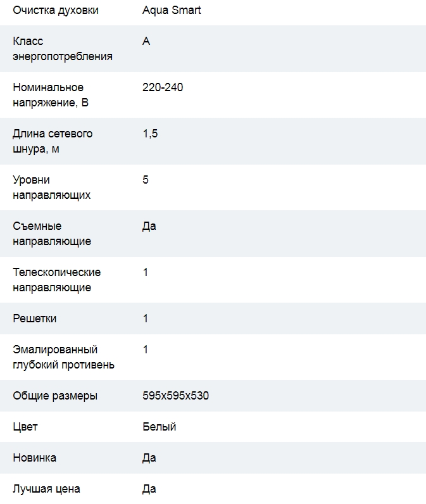Select the '220-240' voltage value
The height and width of the screenshot is (504, 426).
click(x=163, y=87)
